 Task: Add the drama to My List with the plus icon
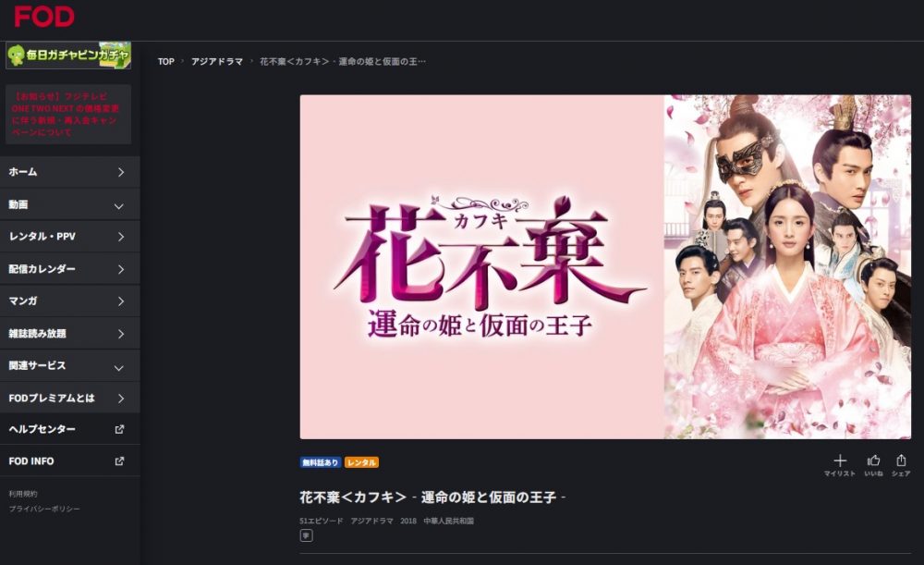click(x=840, y=461)
